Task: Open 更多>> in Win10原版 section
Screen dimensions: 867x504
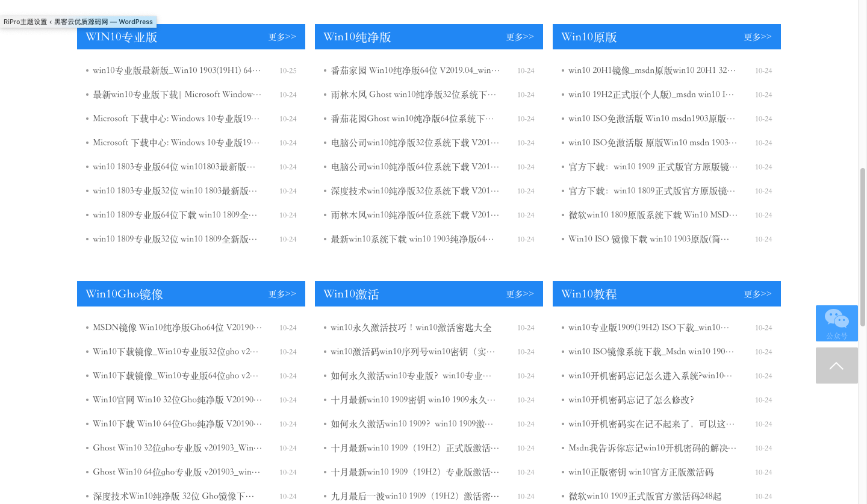Action: point(757,37)
